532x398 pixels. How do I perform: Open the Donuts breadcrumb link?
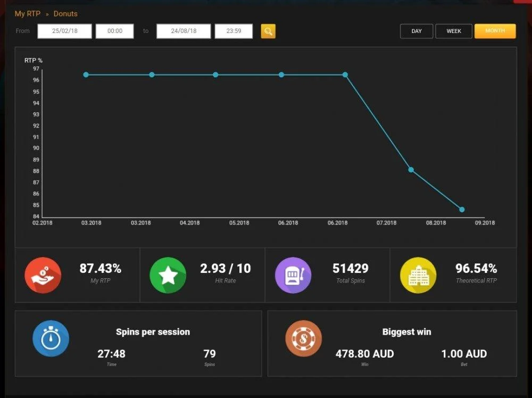pos(65,14)
